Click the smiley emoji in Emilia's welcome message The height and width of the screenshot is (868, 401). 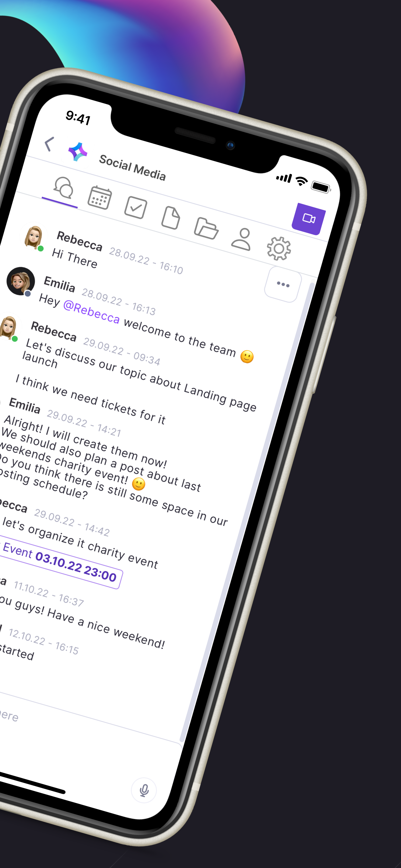click(247, 357)
